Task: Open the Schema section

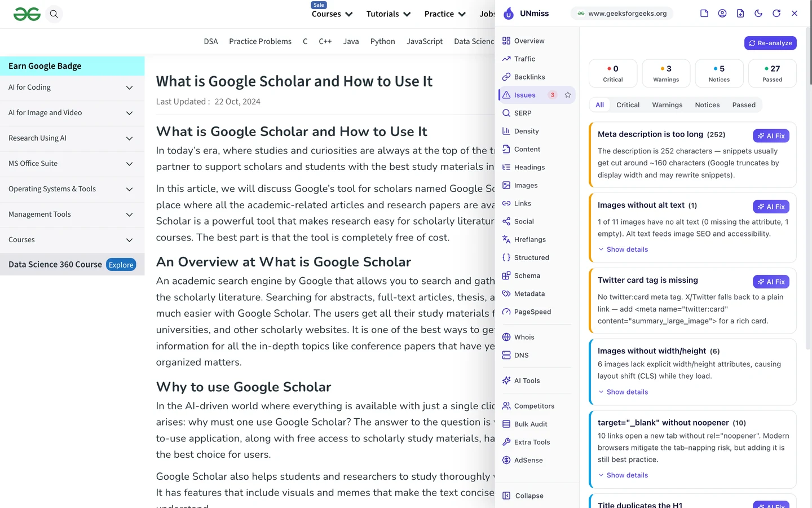Action: point(537,275)
